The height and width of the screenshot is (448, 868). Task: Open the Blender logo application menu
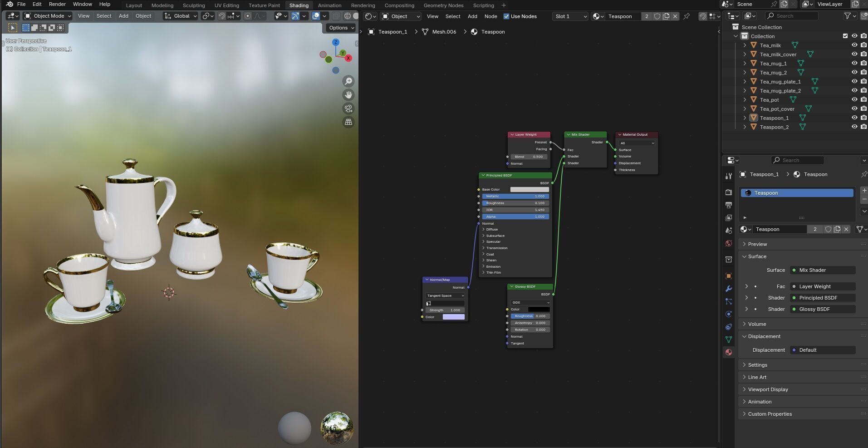[x=9, y=4]
